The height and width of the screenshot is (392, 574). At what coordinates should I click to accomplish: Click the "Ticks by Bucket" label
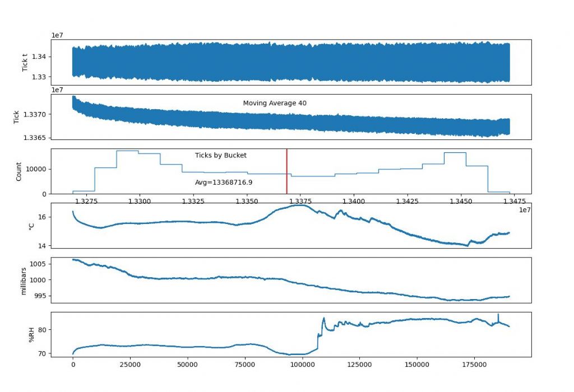tap(220, 155)
